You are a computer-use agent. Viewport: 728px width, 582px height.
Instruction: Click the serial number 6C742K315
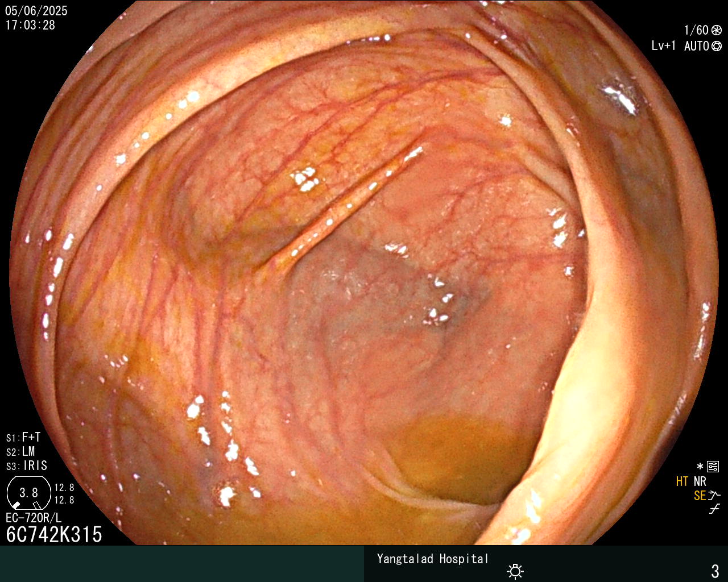click(54, 534)
